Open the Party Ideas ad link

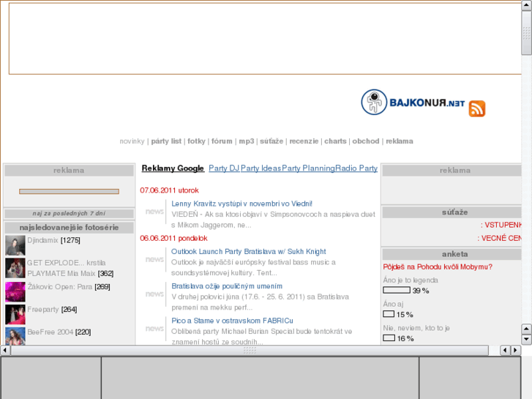coord(261,168)
